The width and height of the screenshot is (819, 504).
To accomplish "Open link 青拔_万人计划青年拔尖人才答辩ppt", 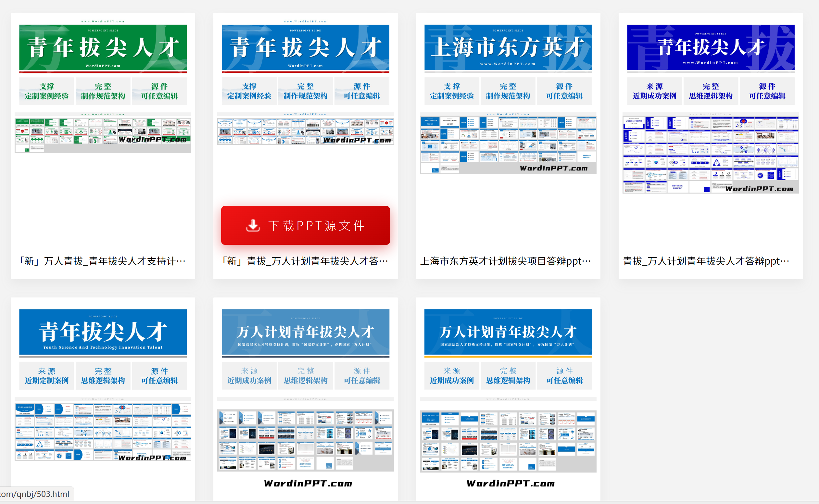I will tap(706, 261).
